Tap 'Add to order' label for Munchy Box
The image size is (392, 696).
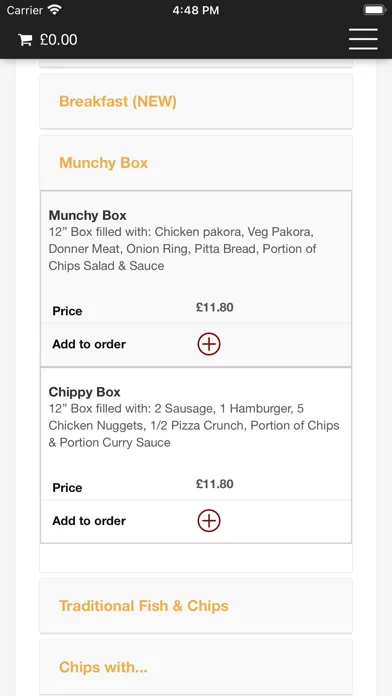tap(89, 344)
